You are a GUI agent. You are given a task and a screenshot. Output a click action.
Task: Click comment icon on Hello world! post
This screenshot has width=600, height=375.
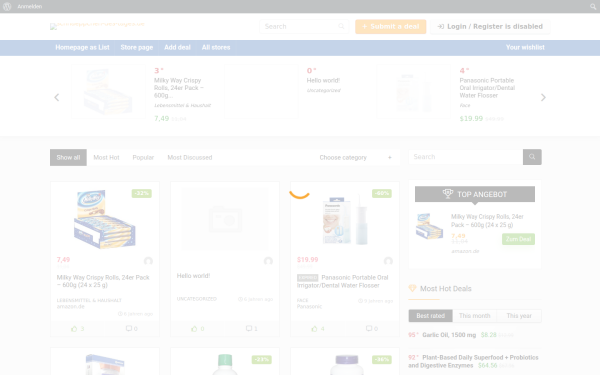pos(249,328)
